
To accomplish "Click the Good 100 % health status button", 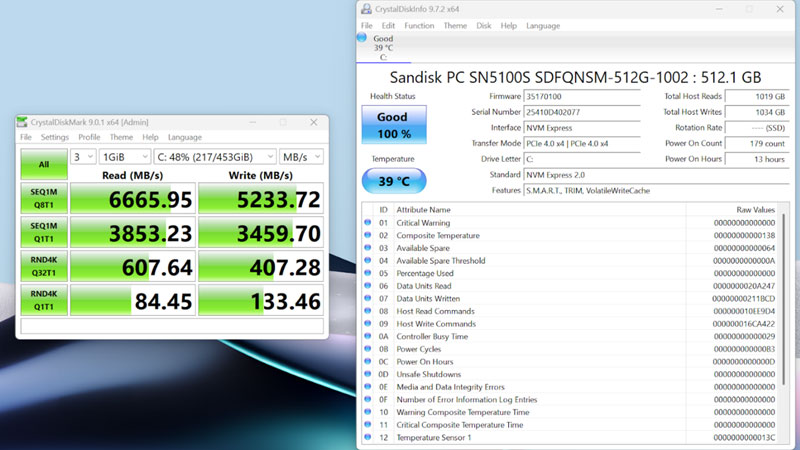I will (x=392, y=125).
